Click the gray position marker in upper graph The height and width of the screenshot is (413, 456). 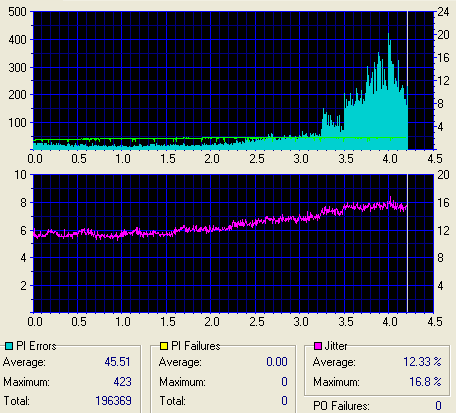tap(407, 80)
